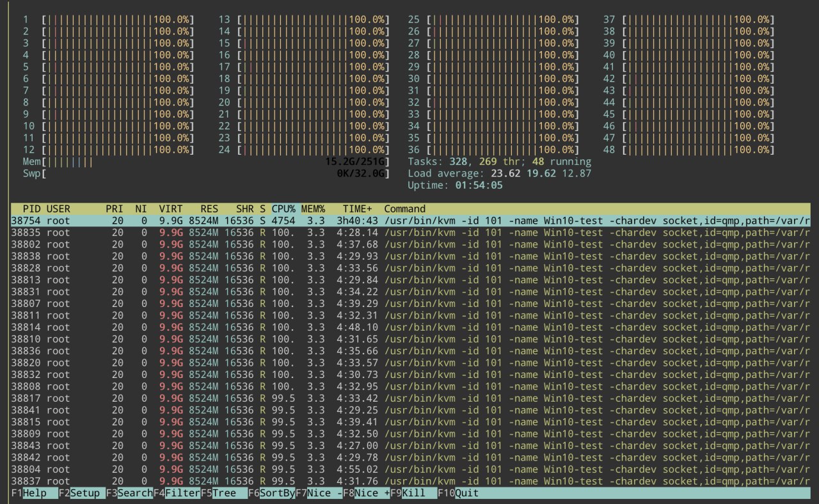Sort by the PID column header

(x=31, y=209)
